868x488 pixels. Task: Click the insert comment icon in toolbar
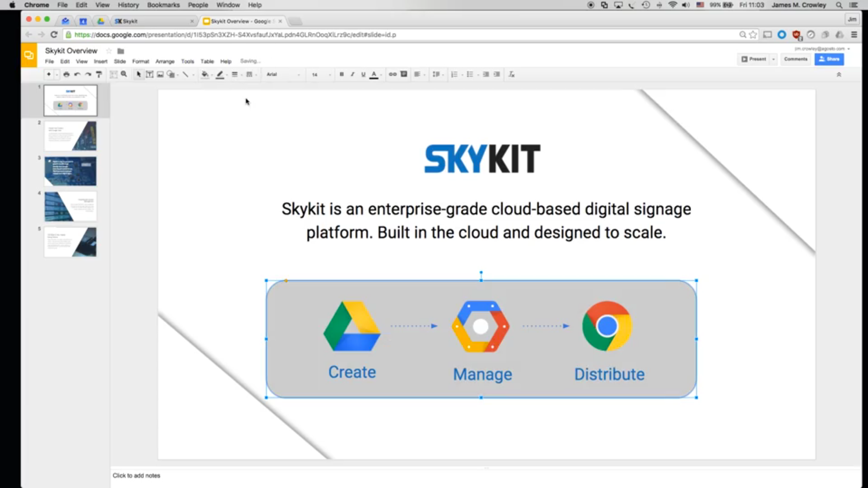click(x=403, y=74)
